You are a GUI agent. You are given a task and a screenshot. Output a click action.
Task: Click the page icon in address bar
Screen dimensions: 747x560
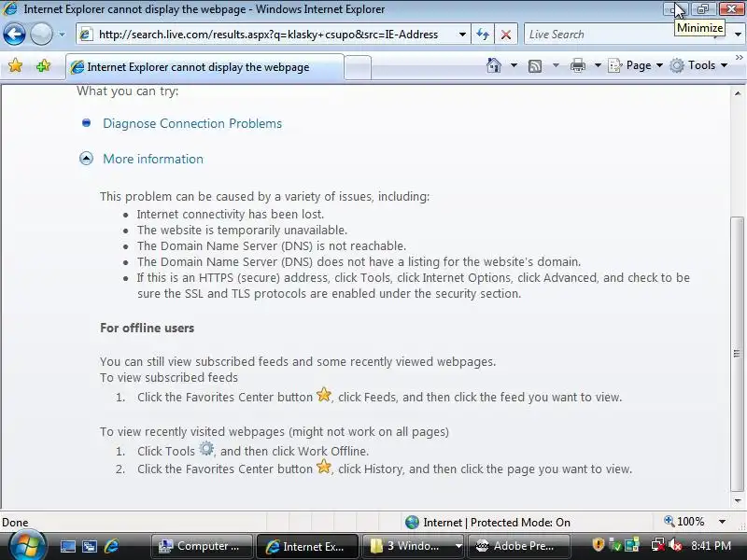86,35
